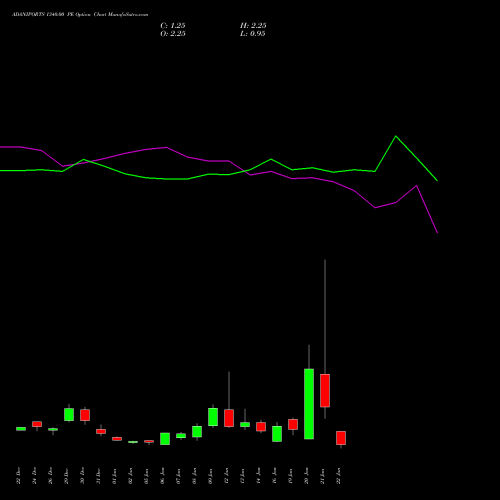This screenshot has width=500, height=500.
Task: Click the red 21 Jan candle body
Action: pos(325,391)
